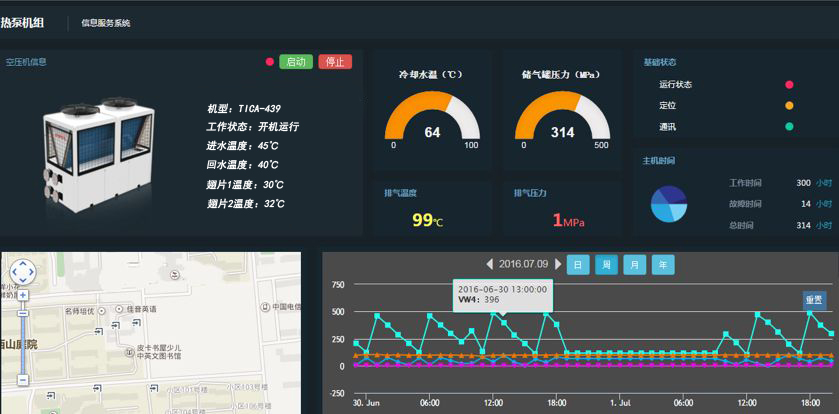
Task: Go to previous date with left arrow
Action: click(489, 264)
